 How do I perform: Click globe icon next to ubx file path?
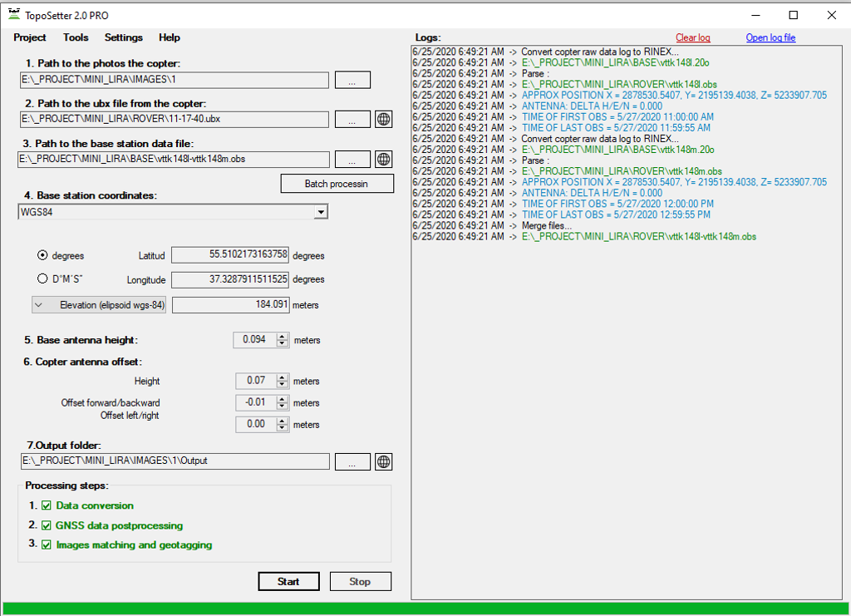click(x=383, y=119)
